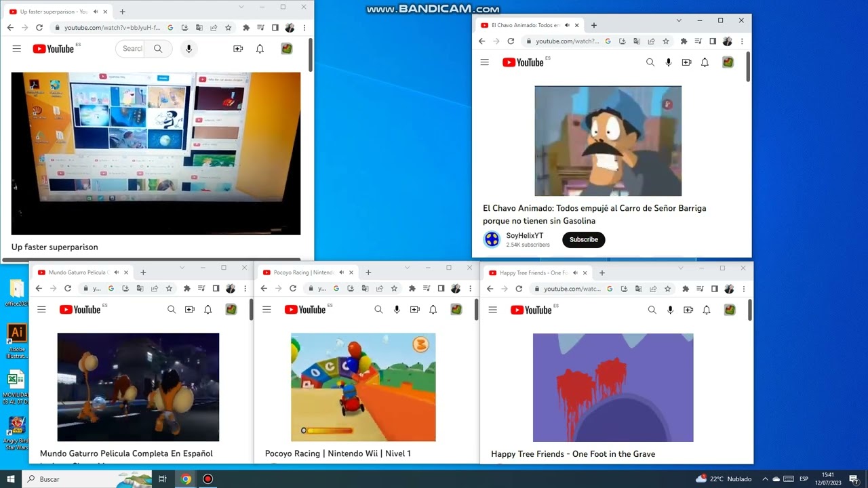Open notifications bell in Up faster superparison window

pyautogui.click(x=260, y=49)
